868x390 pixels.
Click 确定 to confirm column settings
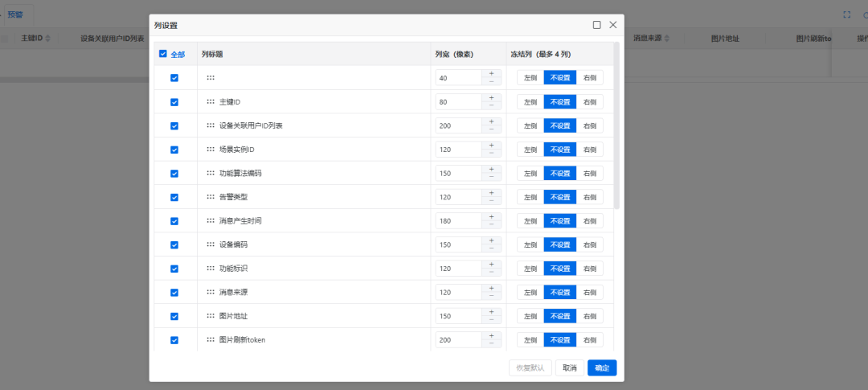coord(602,367)
